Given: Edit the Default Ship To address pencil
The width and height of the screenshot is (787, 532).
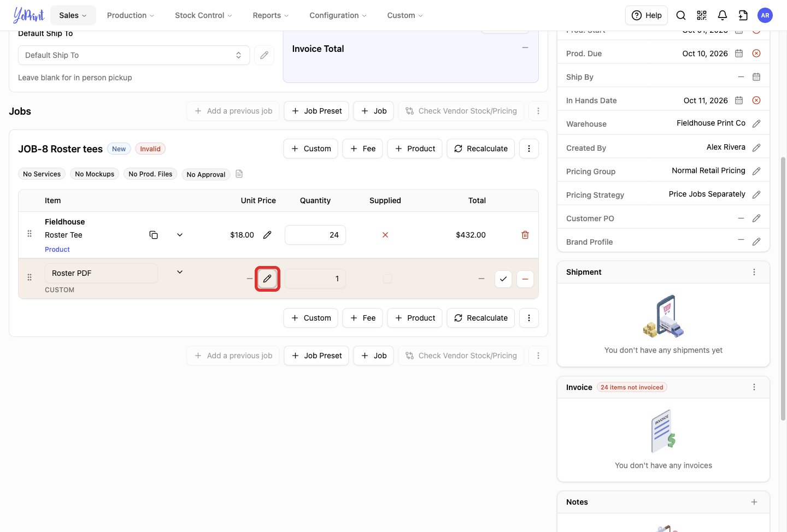Looking at the screenshot, I should 264,55.
